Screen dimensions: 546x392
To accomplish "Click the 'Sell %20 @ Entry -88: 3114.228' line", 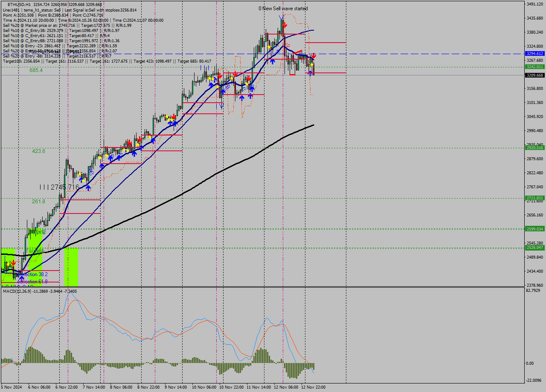I will [57, 56].
